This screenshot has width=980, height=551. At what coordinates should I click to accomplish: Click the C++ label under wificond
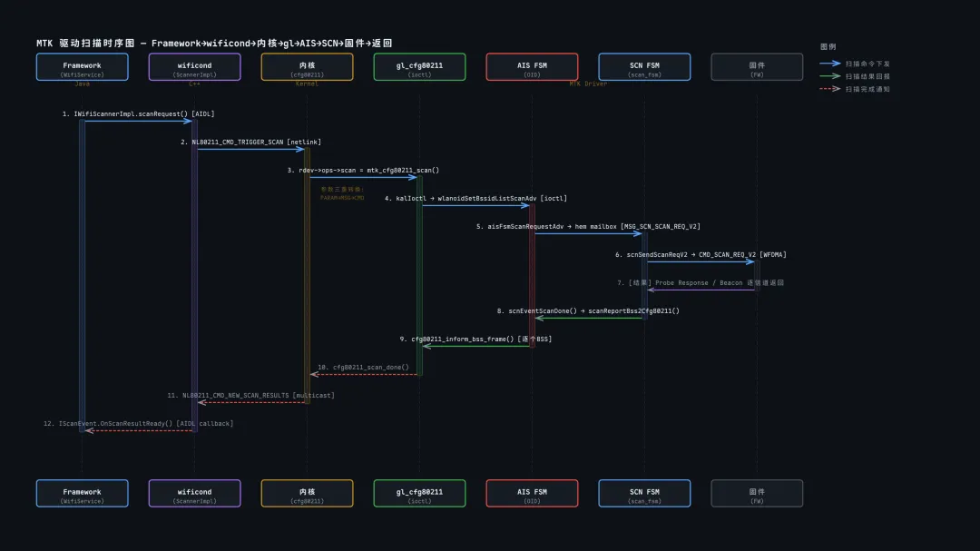coord(194,84)
